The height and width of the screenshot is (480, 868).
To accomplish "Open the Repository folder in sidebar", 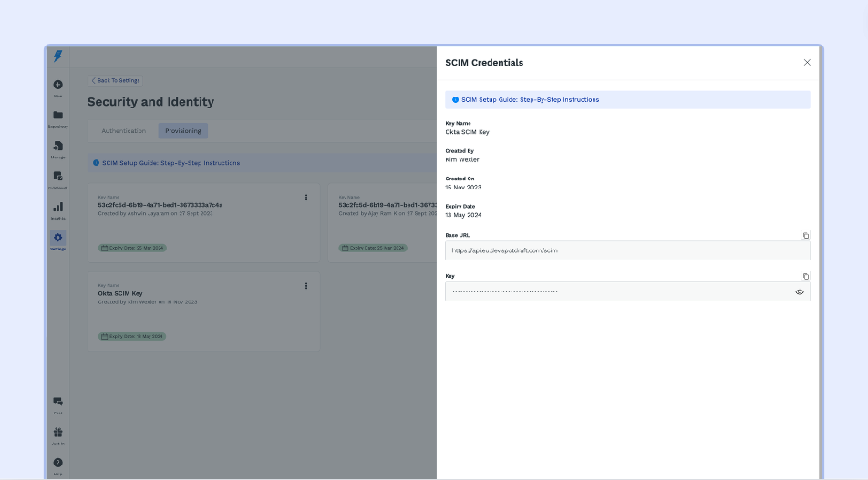I will pos(57,117).
